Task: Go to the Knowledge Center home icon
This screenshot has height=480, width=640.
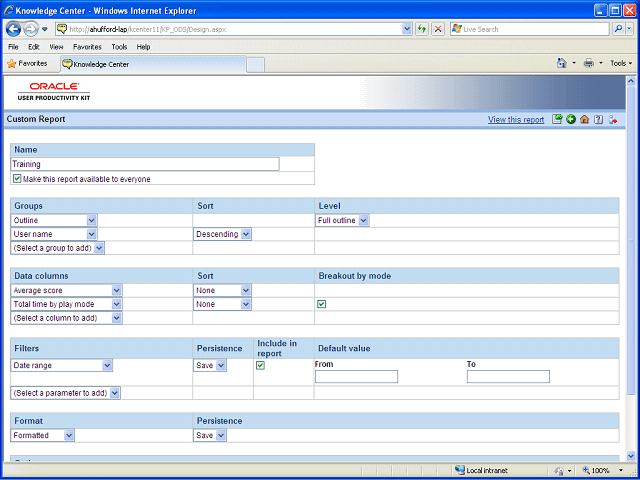Action: tap(584, 119)
